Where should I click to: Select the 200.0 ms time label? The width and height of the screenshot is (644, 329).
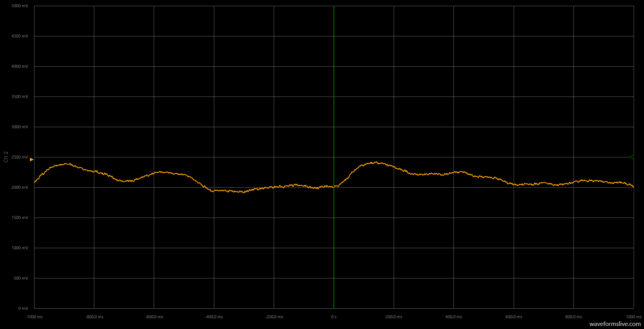394,317
